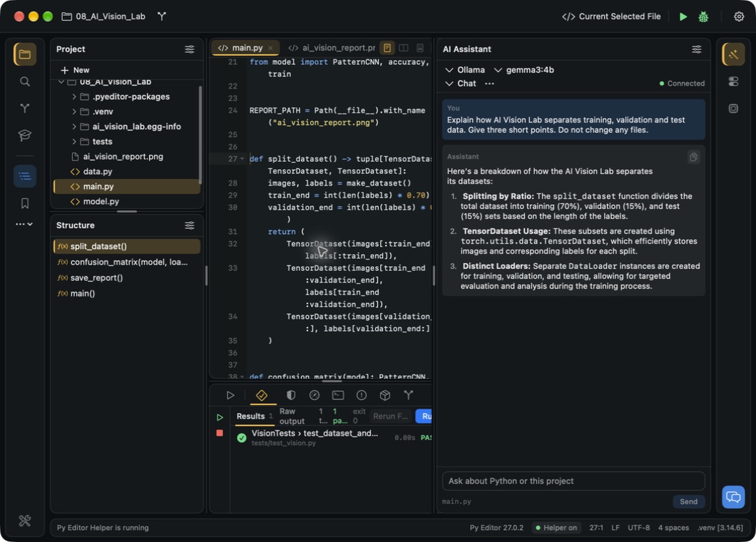756x542 pixels.
Task: Select the Tests checkmark diamond tab
Action: pos(262,395)
